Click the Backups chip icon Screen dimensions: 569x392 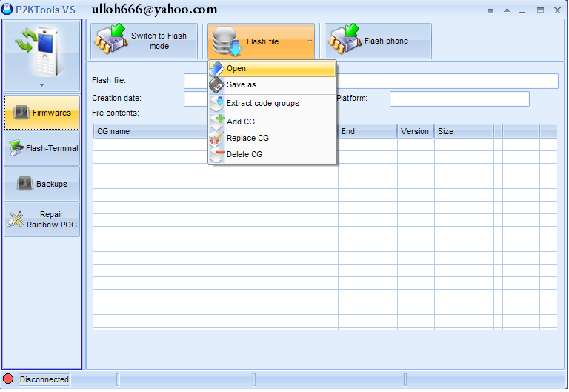click(24, 184)
